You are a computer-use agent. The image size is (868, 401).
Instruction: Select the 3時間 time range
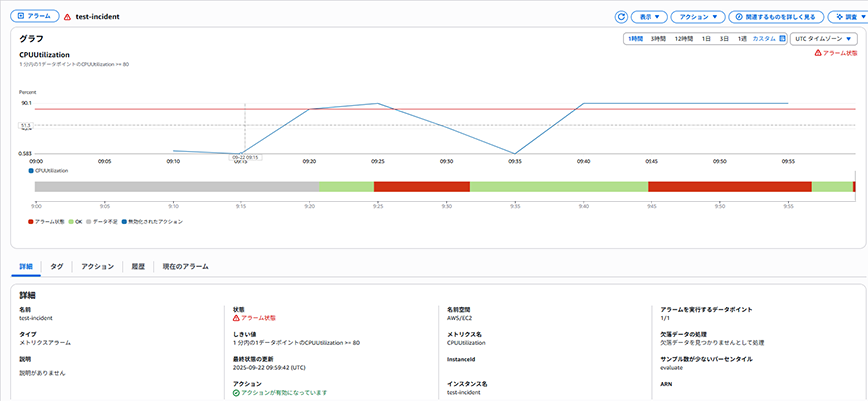pos(658,39)
